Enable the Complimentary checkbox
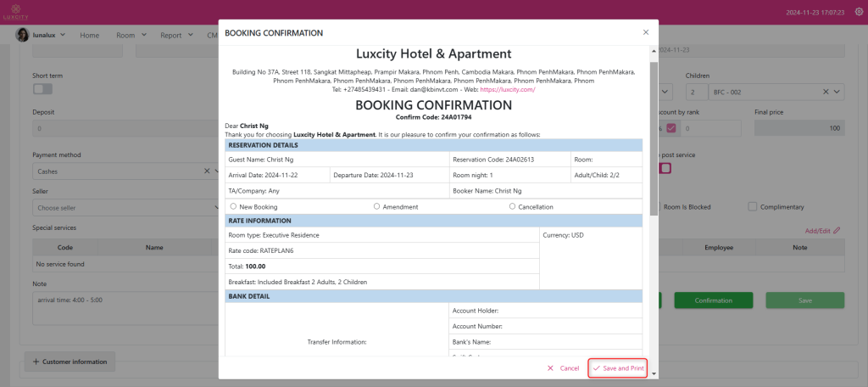868x387 pixels. [752, 206]
